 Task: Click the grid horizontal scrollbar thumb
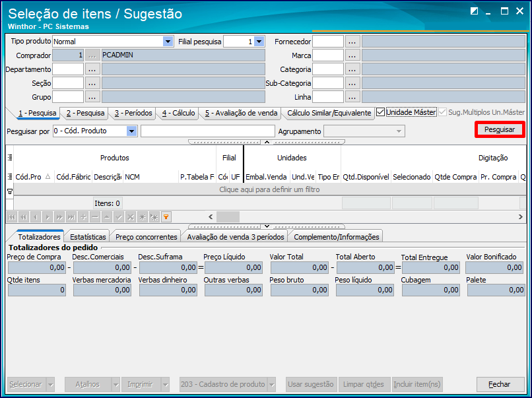228,216
